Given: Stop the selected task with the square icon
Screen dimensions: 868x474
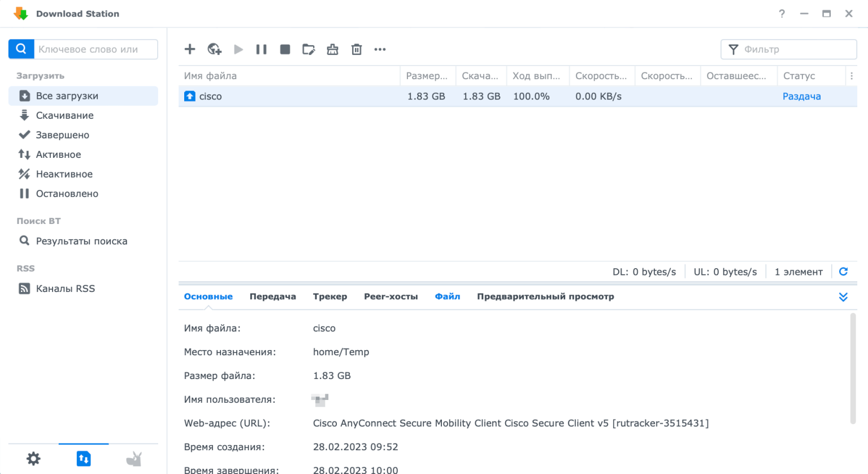Looking at the screenshot, I should coord(285,49).
